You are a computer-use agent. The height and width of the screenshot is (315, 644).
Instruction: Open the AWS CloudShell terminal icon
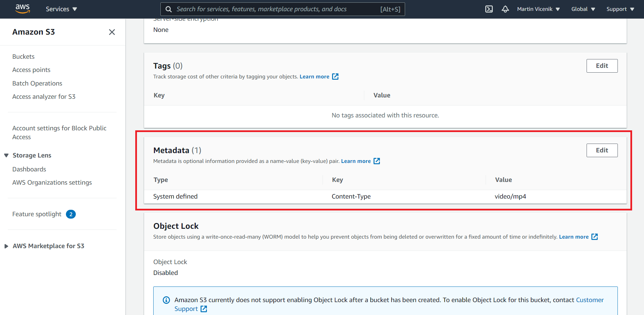[x=489, y=9]
